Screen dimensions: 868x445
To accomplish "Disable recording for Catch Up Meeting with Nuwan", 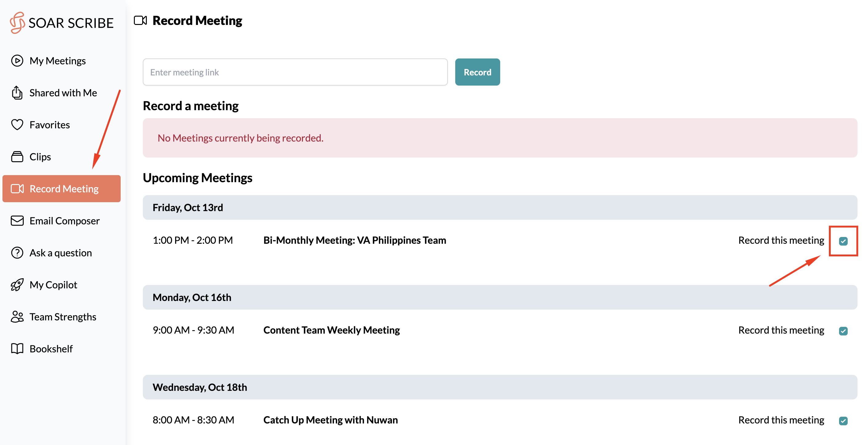I will point(843,420).
